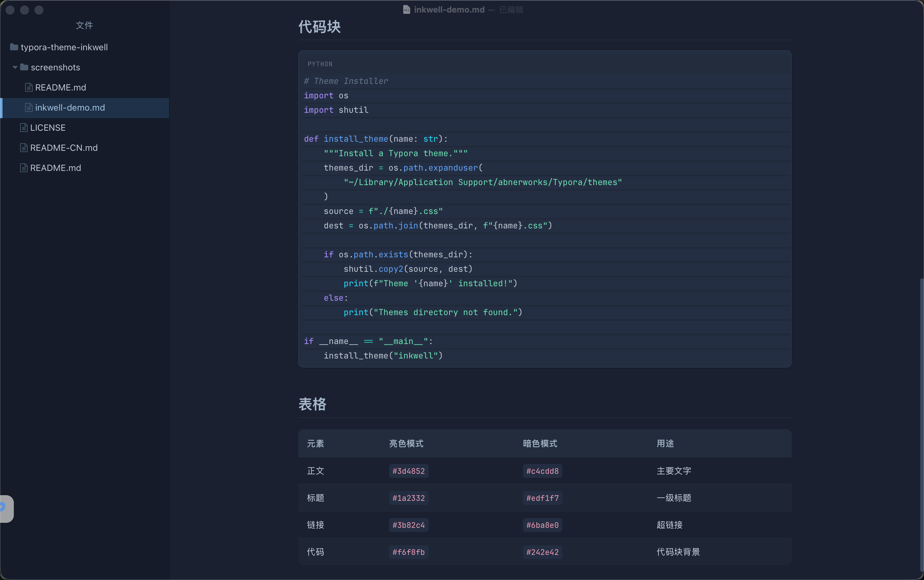Open README.md inside screenshots folder
Viewport: 924px width, 580px height.
(x=61, y=87)
